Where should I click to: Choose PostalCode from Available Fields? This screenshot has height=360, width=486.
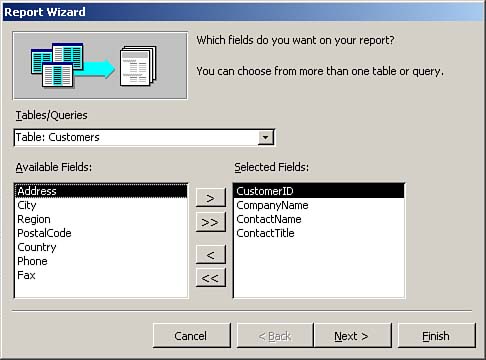pos(101,233)
